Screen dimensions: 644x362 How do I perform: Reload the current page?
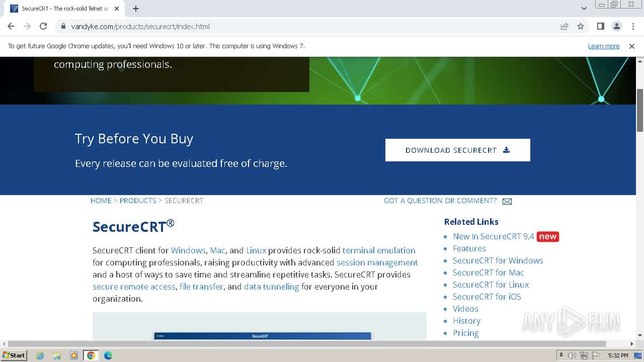[43, 26]
